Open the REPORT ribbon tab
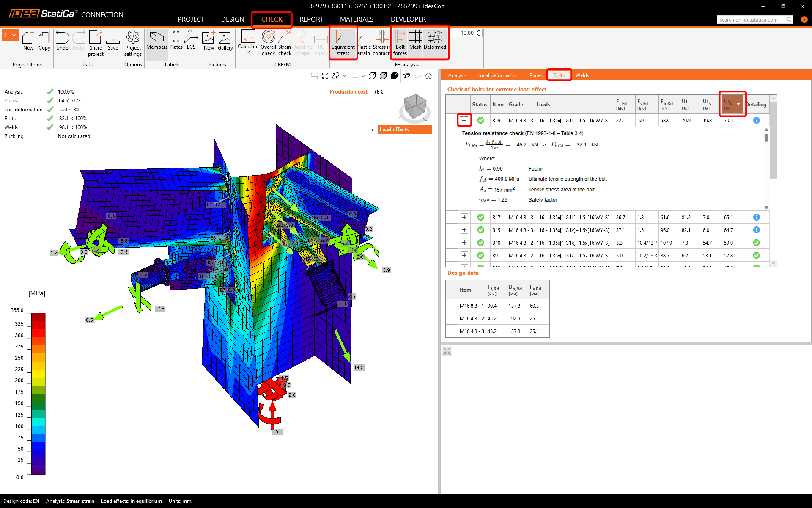 click(x=311, y=19)
